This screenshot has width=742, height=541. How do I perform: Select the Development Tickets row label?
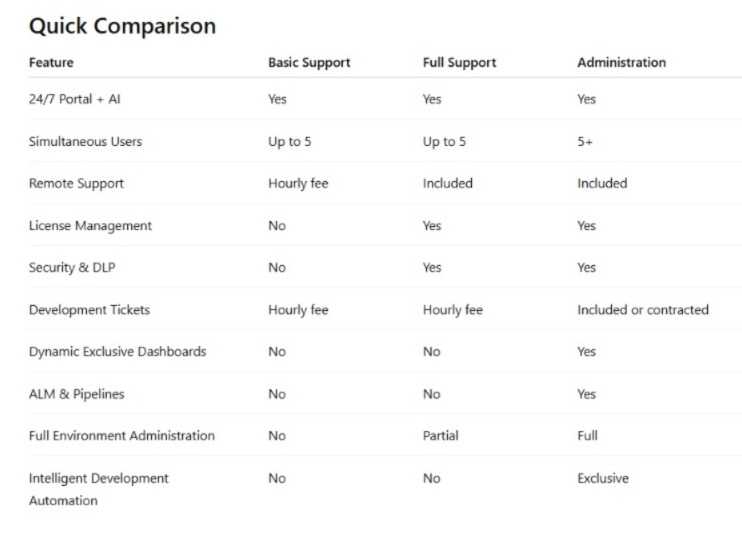[89, 309]
